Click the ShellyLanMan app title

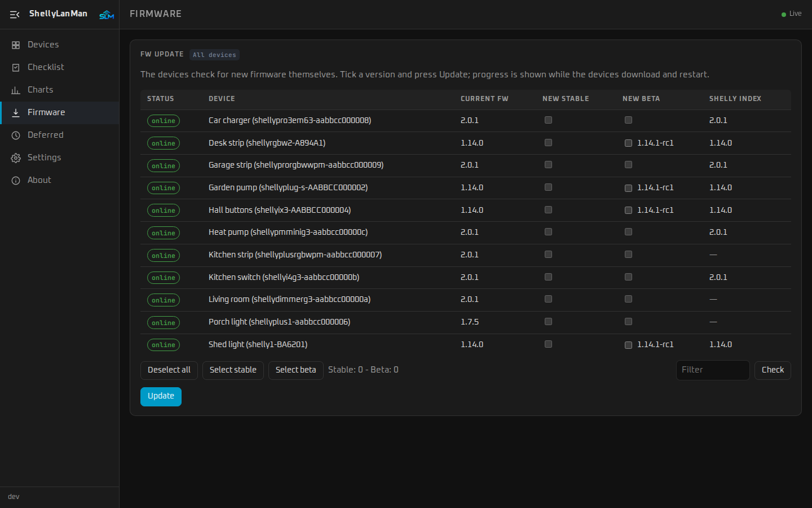pyautogui.click(x=58, y=14)
